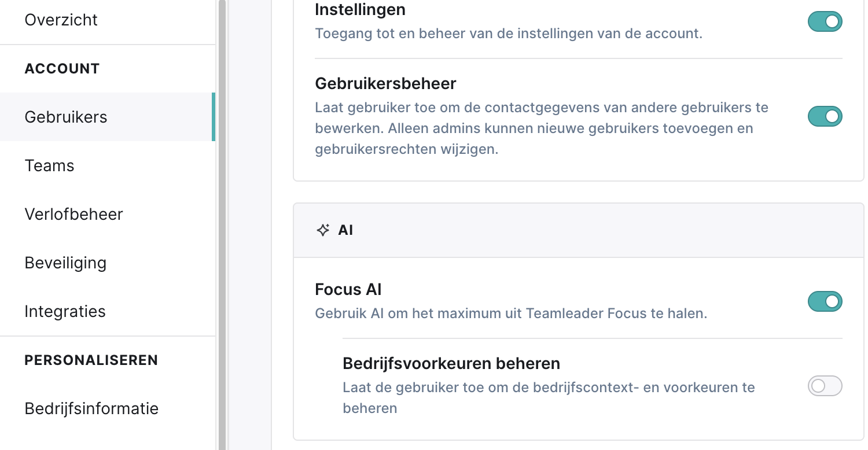
Task: Click description 'Toegang tot en beheer van'
Action: [x=509, y=34]
